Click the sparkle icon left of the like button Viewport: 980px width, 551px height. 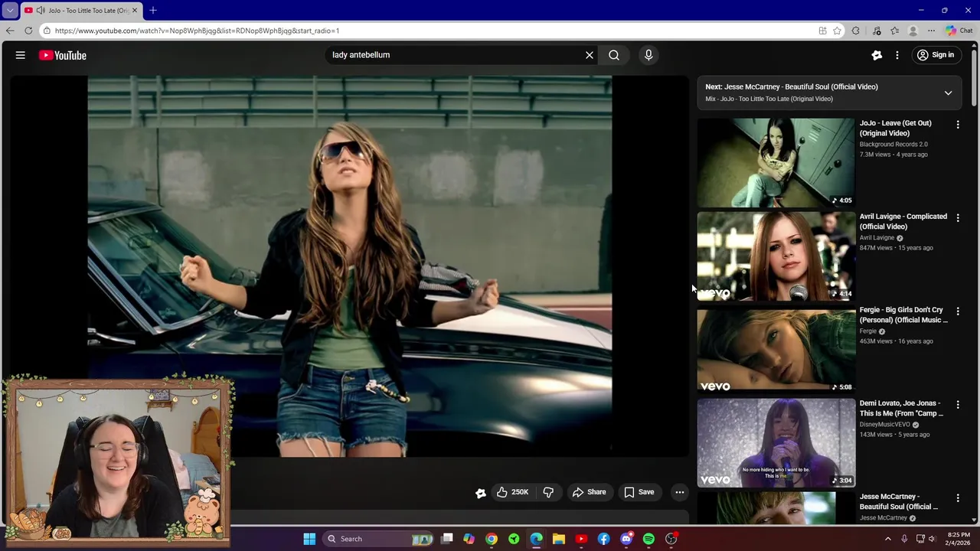[480, 493]
